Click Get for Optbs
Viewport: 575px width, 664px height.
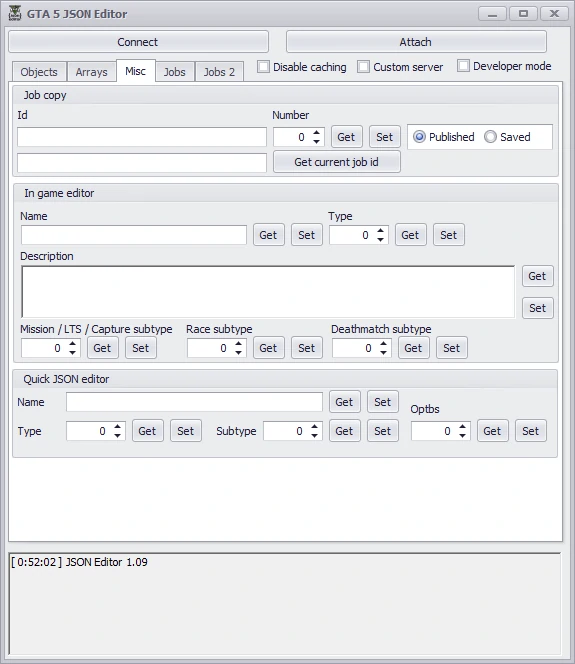click(492, 431)
